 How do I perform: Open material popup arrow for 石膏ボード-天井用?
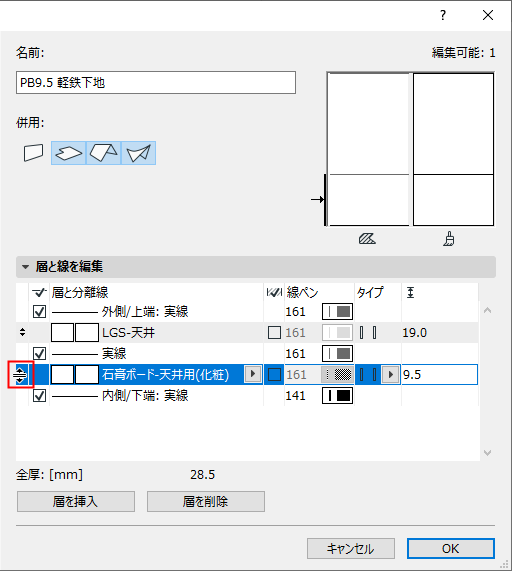(253, 374)
